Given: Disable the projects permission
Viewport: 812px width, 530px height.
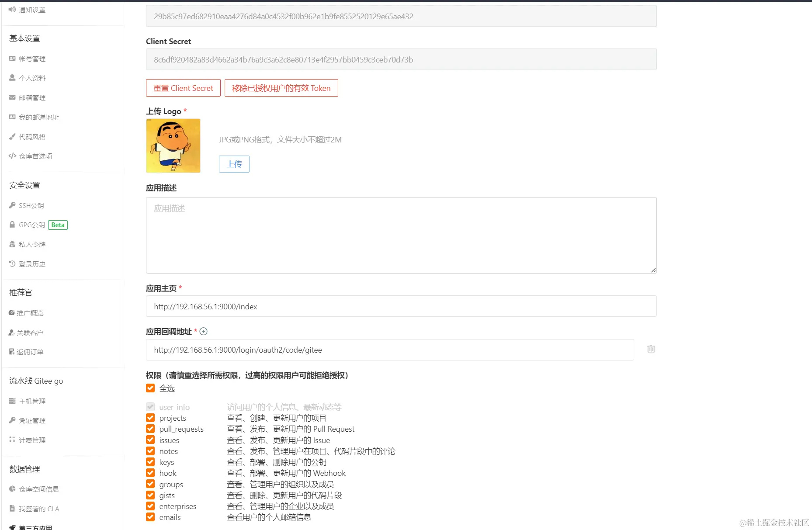Looking at the screenshot, I should (150, 418).
